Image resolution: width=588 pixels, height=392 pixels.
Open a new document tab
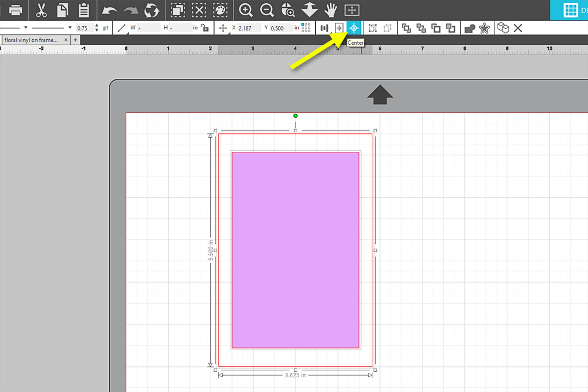(x=75, y=40)
